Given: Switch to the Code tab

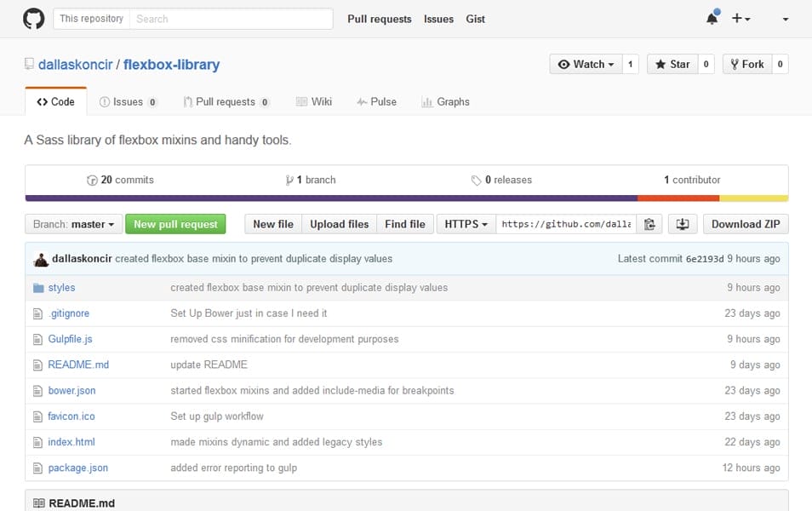Looking at the screenshot, I should 56,102.
